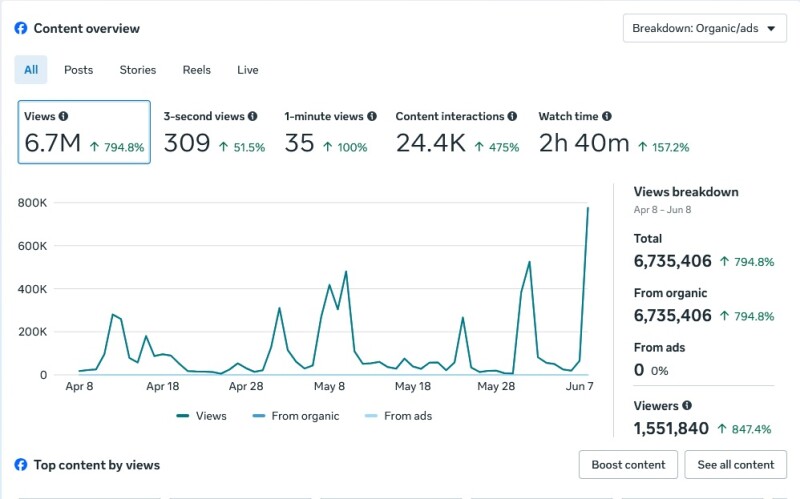
Task: Open the Watch time info icon
Action: click(x=607, y=116)
